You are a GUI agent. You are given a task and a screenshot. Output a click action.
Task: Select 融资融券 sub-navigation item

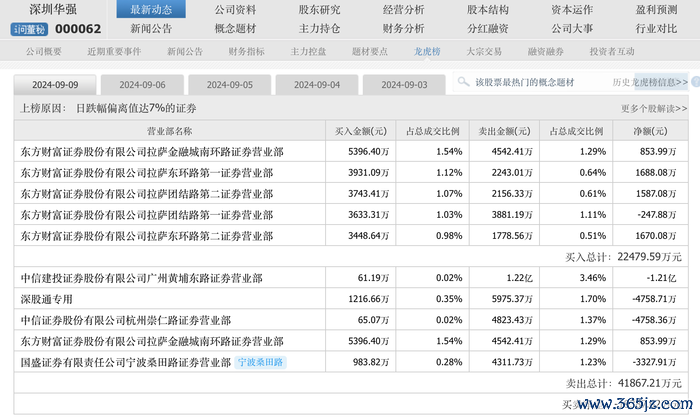[x=546, y=52]
